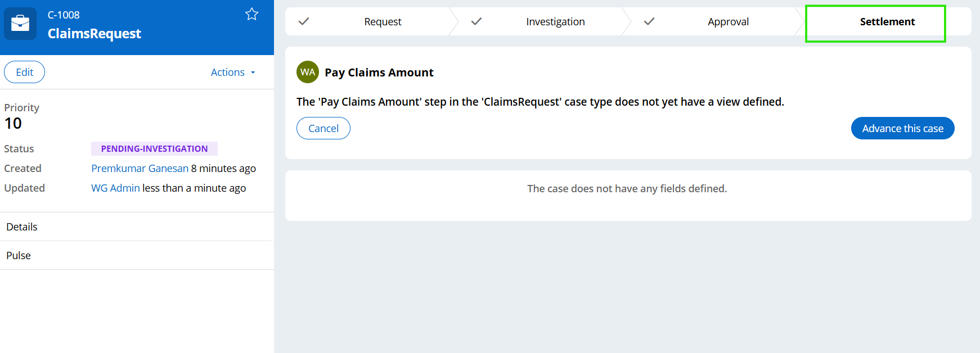The height and width of the screenshot is (353, 980).
Task: Open the WG Admin user link
Action: click(x=115, y=188)
